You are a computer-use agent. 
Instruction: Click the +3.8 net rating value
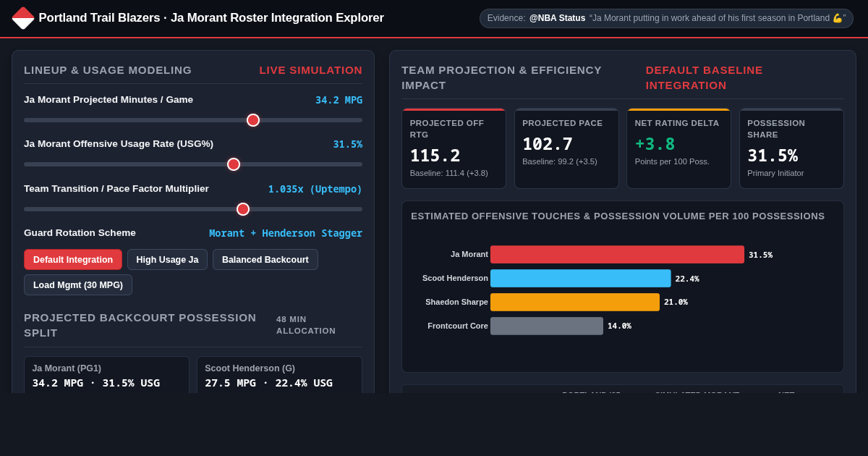click(655, 144)
